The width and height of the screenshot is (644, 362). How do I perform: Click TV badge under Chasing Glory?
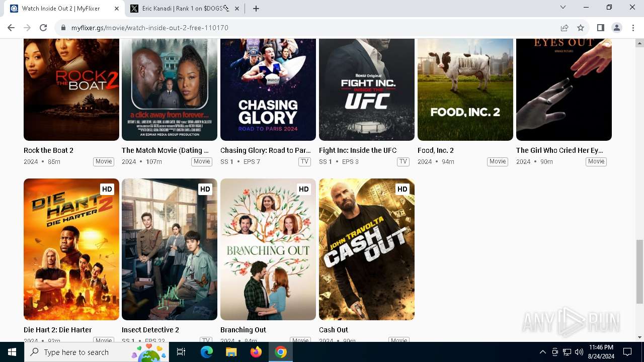(304, 161)
